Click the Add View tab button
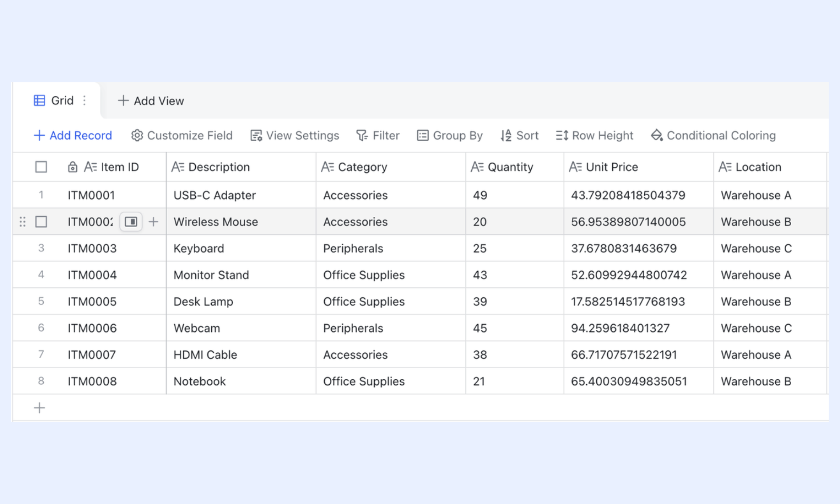840x504 pixels. tap(151, 100)
